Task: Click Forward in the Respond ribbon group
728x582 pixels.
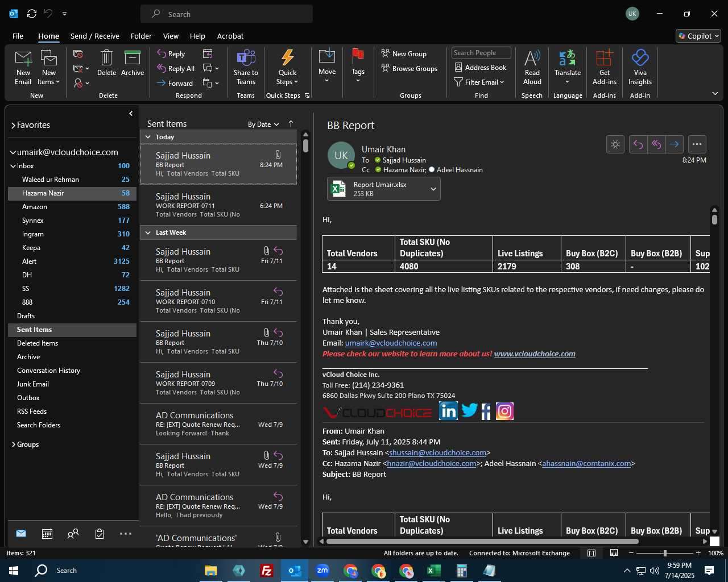Action: [x=175, y=83]
